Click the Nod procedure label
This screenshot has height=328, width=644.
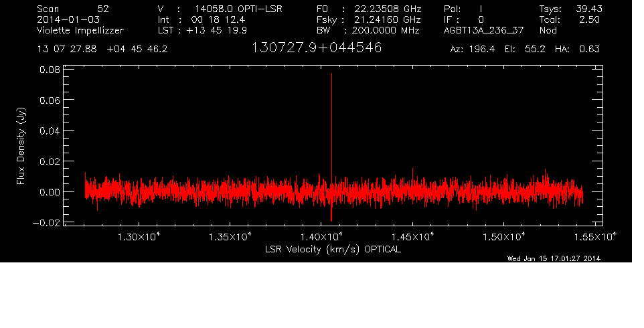click(x=548, y=30)
